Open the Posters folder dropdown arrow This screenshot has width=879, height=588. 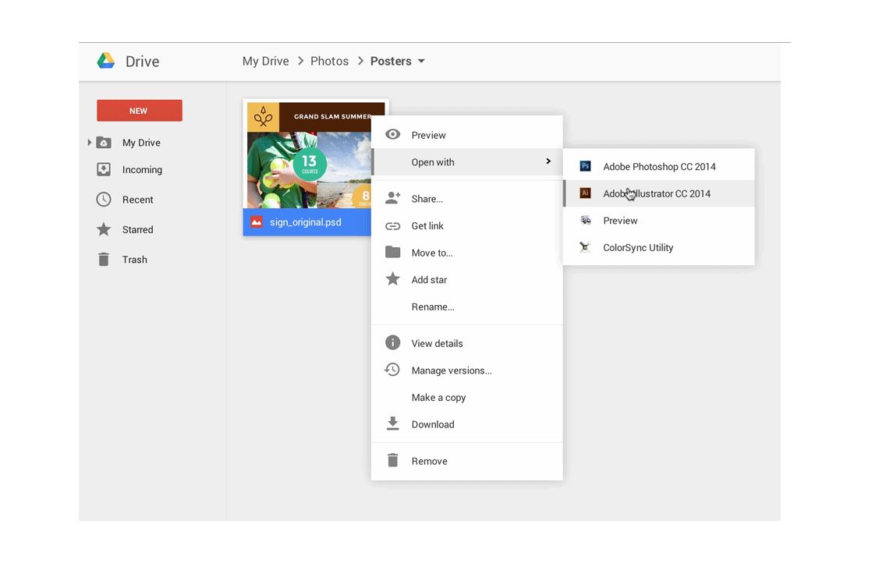[421, 61]
